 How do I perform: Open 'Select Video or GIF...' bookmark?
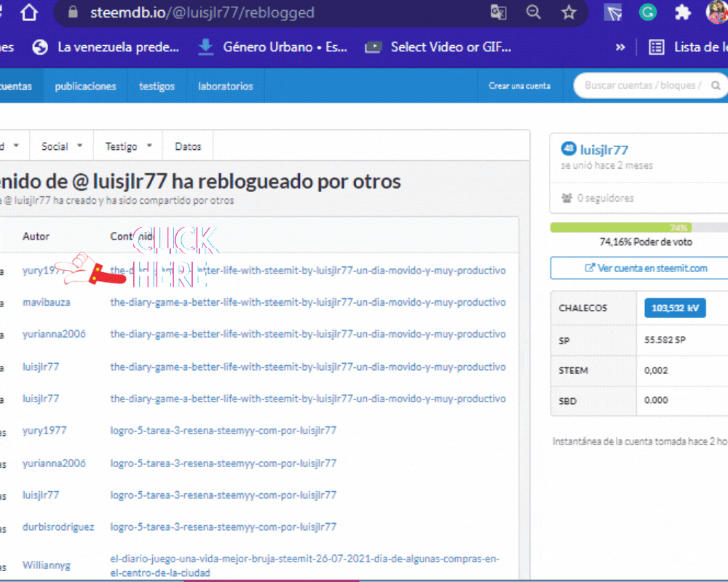[x=438, y=47]
